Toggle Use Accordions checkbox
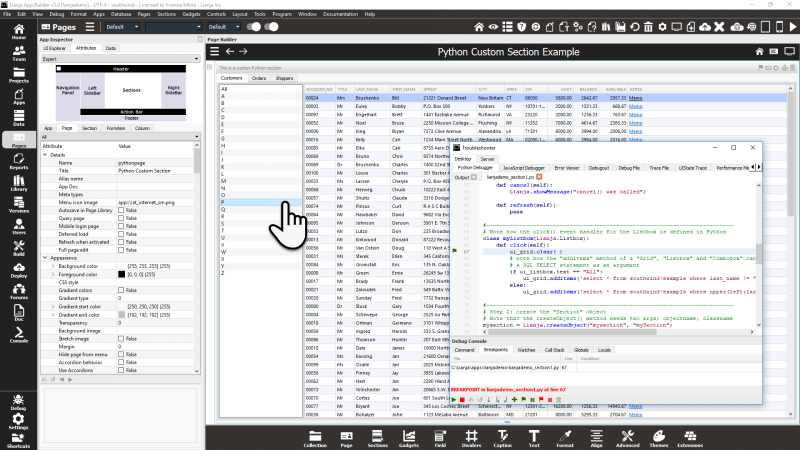Screen dimensions: 800x450 pos(122,370)
